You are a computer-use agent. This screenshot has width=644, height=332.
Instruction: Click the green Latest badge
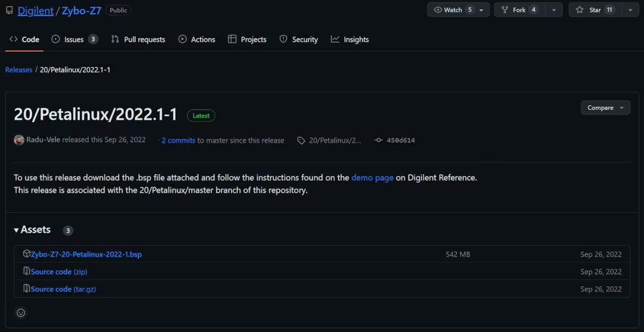202,116
